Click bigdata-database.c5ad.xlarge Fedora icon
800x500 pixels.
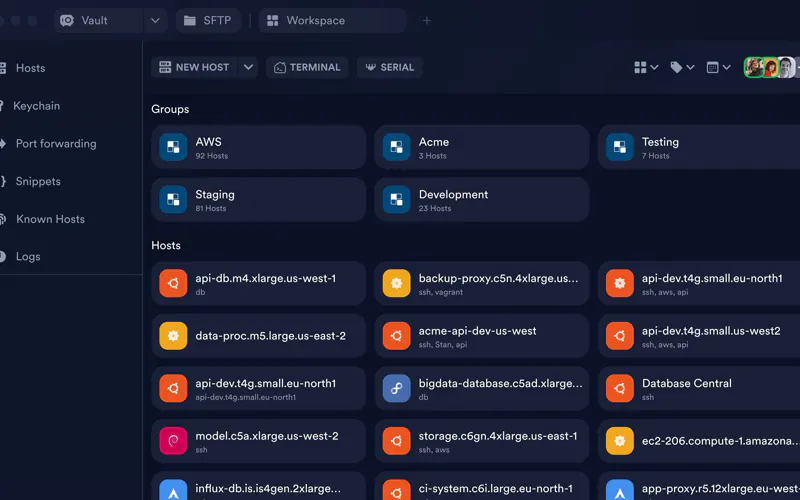pyautogui.click(x=396, y=388)
